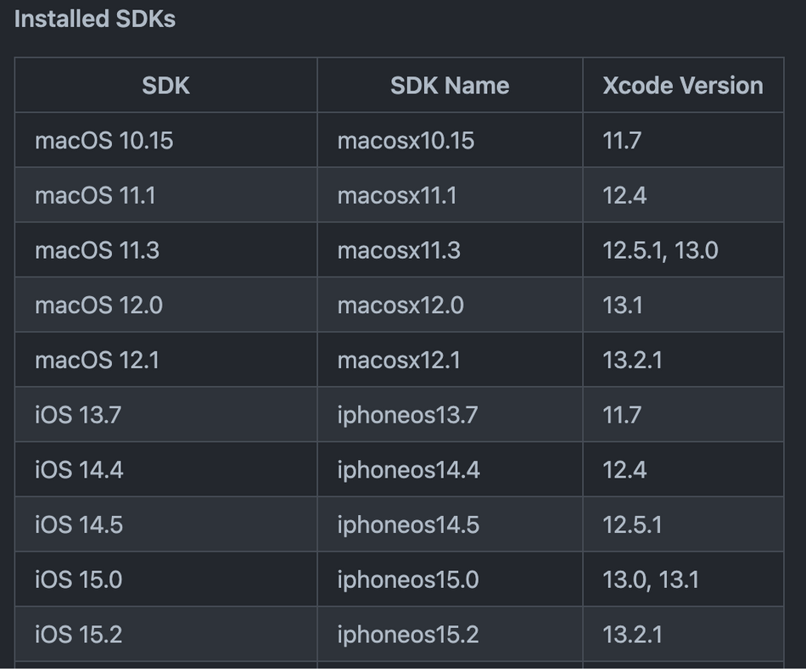Select the SDK Name column header
The image size is (806, 672).
click(450, 86)
